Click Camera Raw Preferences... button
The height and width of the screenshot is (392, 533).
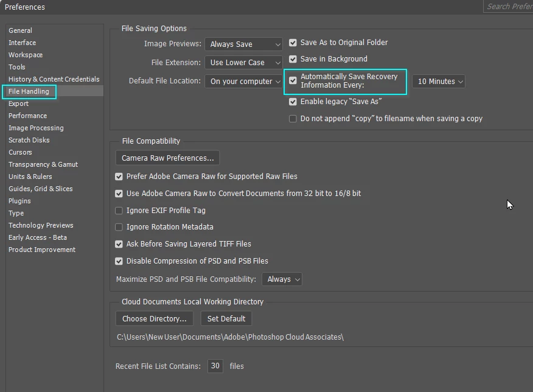[x=167, y=158]
